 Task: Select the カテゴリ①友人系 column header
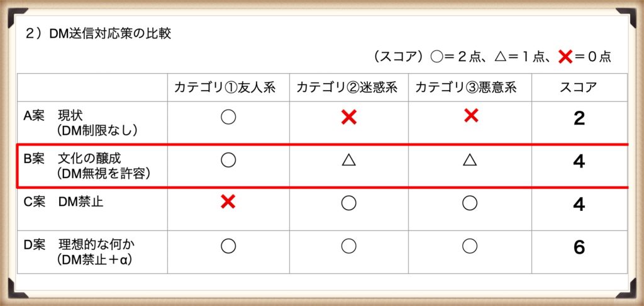[x=225, y=87]
